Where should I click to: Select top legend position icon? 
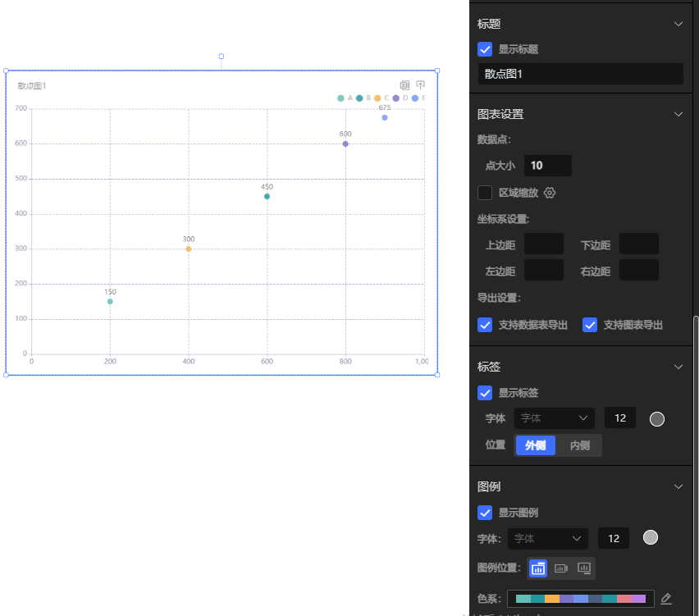[538, 568]
